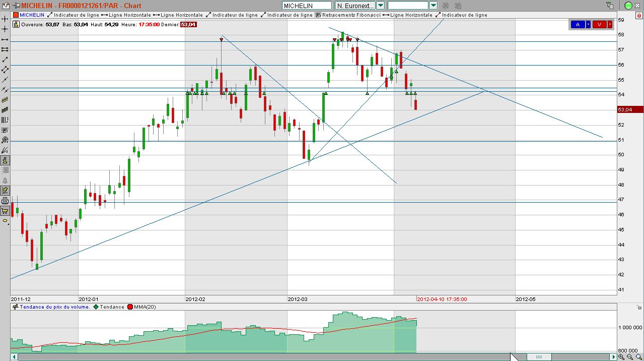Click the shopping cart order icon
The width and height of the screenshot is (644, 361).
5,211
